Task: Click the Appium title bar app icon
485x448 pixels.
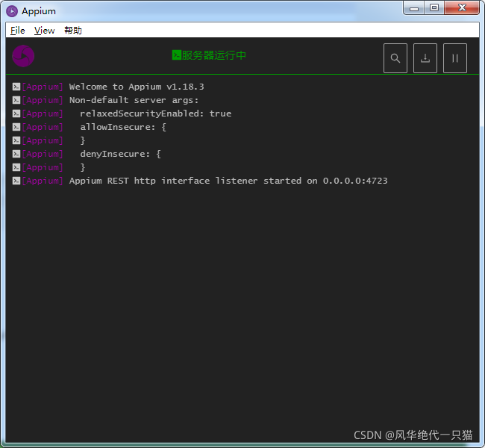Action: pos(12,11)
